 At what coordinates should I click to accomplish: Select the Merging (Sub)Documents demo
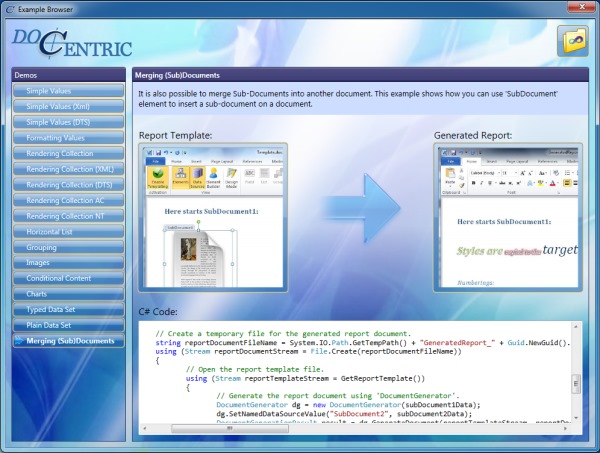pos(68,341)
